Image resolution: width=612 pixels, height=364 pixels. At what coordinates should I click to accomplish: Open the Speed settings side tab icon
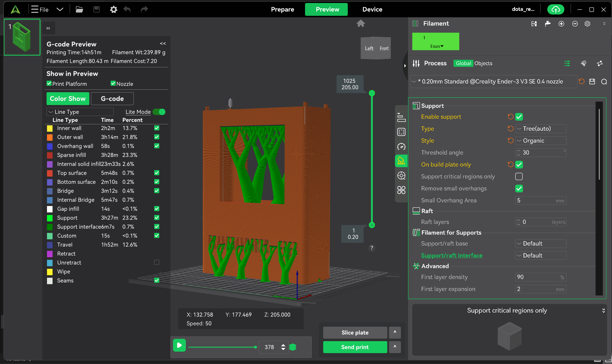pyautogui.click(x=401, y=146)
